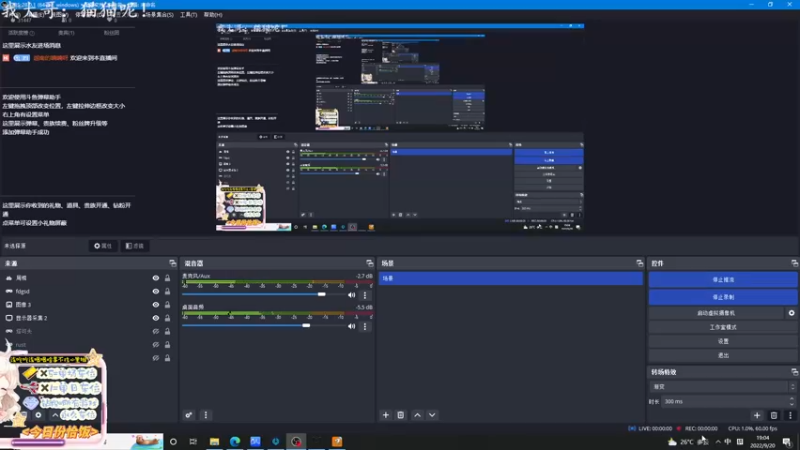The image size is (800, 450).
Task: Open File Explorer from the taskbar
Action: coord(214,441)
